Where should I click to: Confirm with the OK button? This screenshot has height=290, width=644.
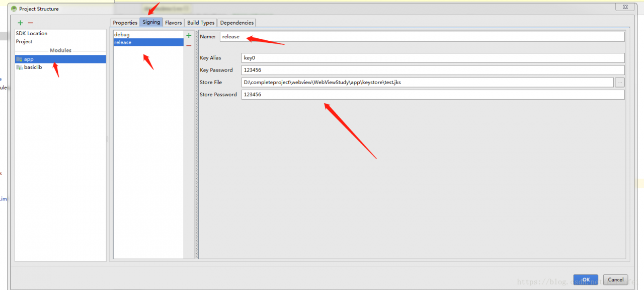[586, 279]
